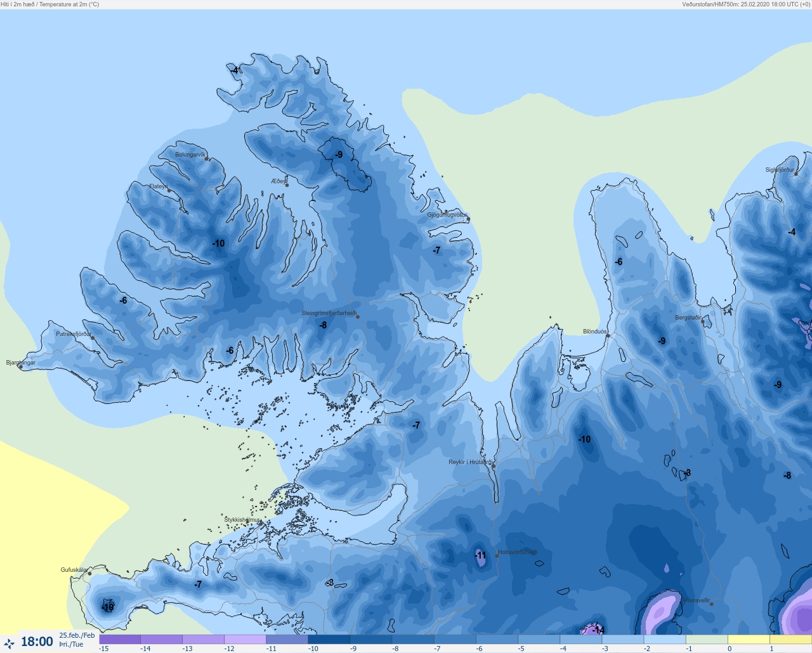Click the 18:00 time display

37,642
